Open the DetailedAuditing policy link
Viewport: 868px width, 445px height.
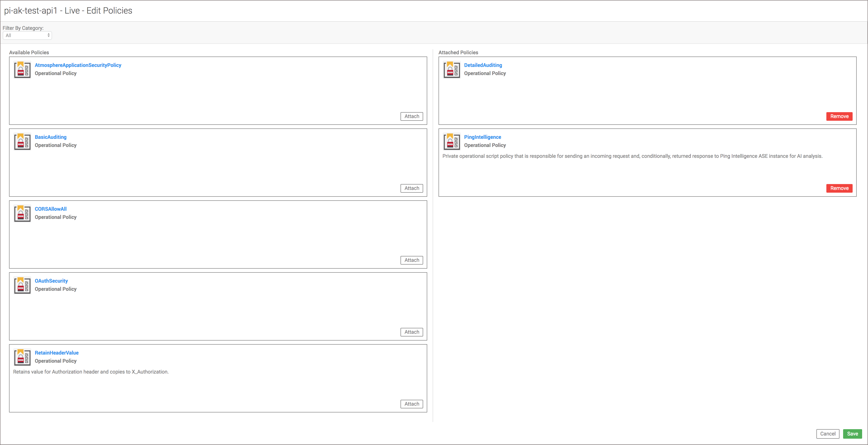(483, 65)
